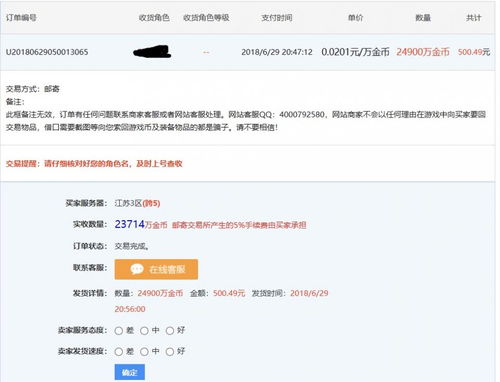Click the 订单编号 column header
Screen dimensions: 500x382
pyautogui.click(x=21, y=18)
